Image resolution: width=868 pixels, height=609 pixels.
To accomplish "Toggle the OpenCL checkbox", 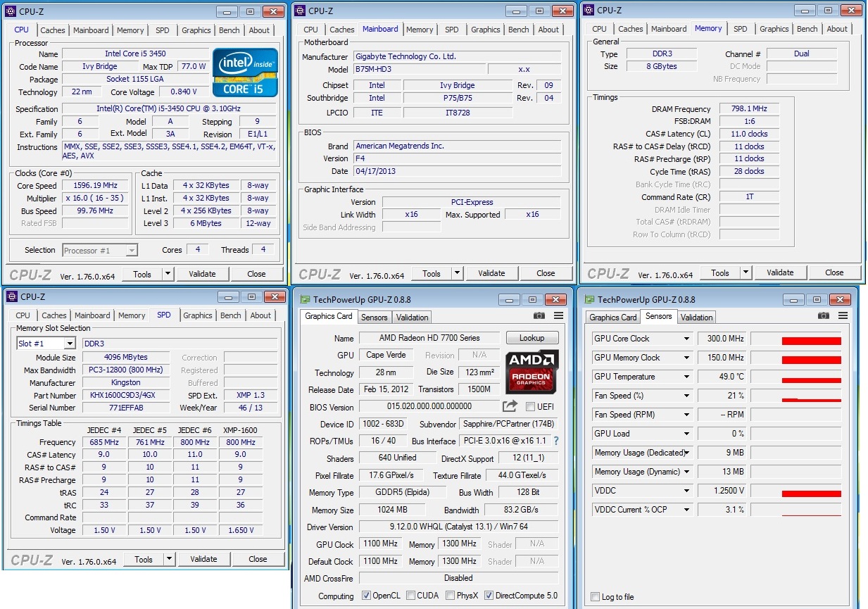I will tap(366, 596).
